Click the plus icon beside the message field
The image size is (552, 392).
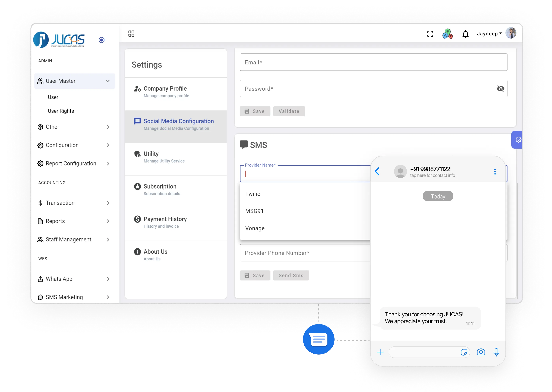[380, 352]
